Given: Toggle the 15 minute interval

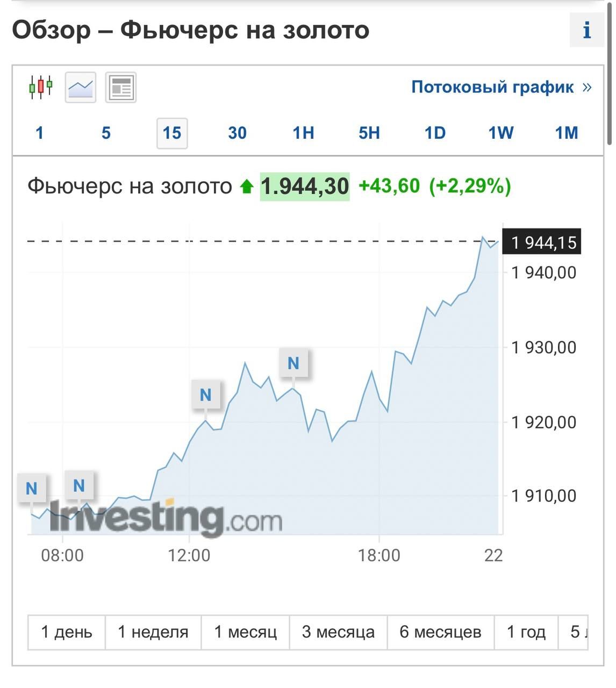Looking at the screenshot, I should [x=172, y=133].
